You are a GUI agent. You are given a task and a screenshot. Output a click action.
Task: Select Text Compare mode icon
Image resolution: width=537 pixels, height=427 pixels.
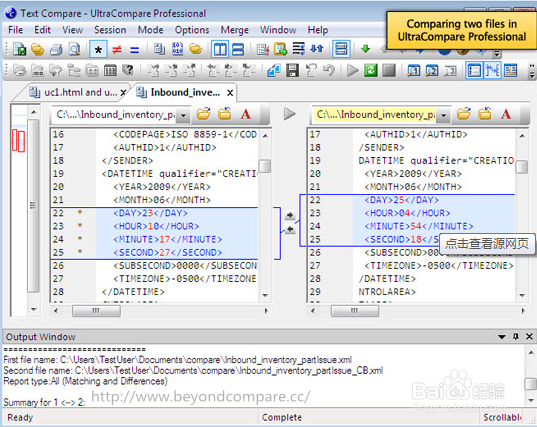pos(159,49)
